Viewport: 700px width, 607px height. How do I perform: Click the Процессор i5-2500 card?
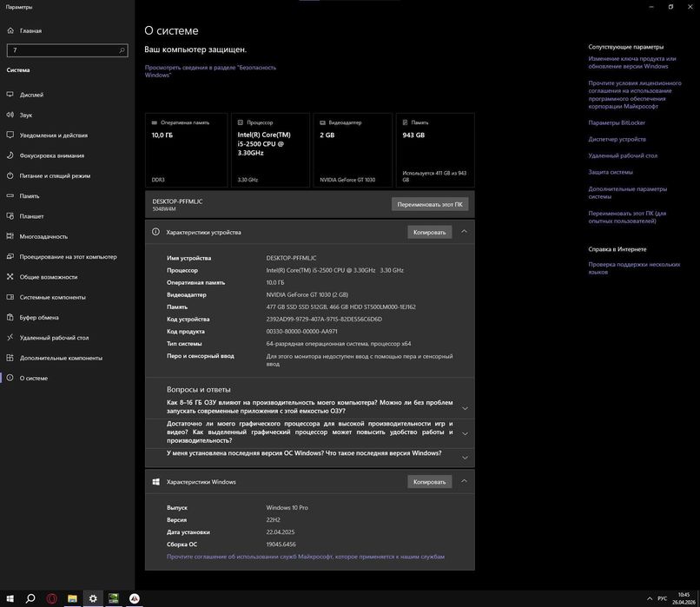271,150
